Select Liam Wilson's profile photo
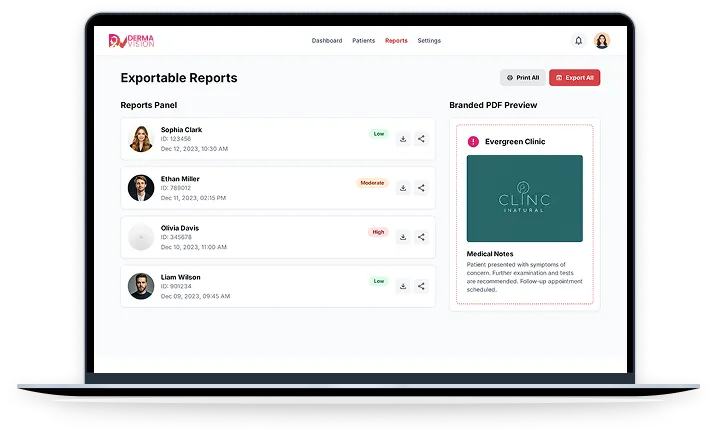Viewport: 717px width, 434px height. tap(141, 286)
